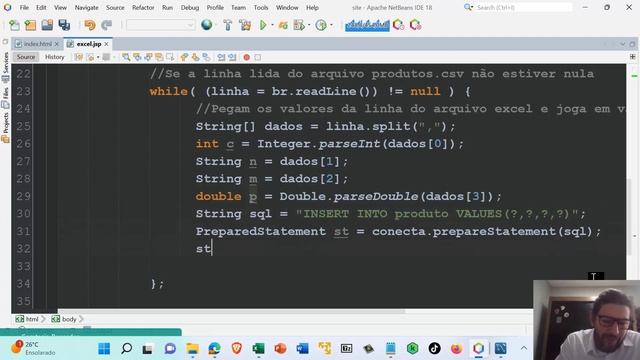Click in the Search (Ctrl+I) field
The height and width of the screenshot is (360, 640).
[523, 7]
